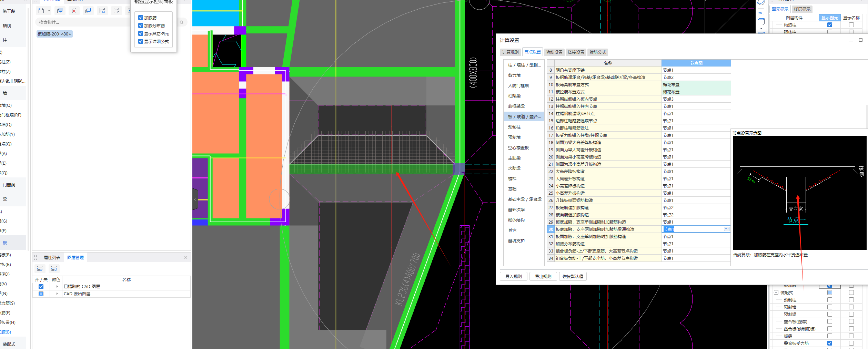This screenshot has height=349, width=868.
Task: Collapse the 装配式 tree node
Action: (x=776, y=292)
